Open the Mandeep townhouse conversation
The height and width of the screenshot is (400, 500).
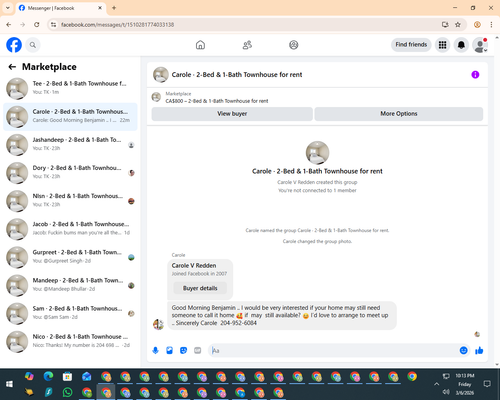point(70,285)
